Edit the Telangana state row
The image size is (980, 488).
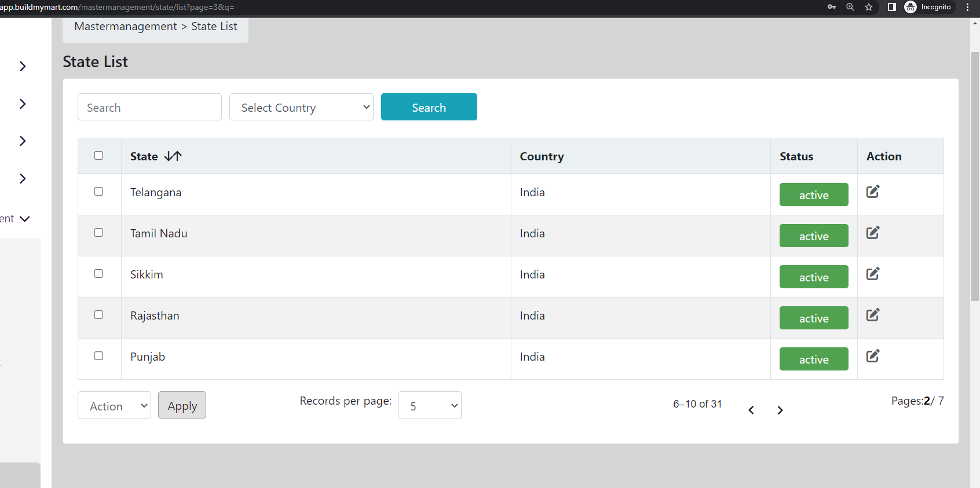point(873,192)
